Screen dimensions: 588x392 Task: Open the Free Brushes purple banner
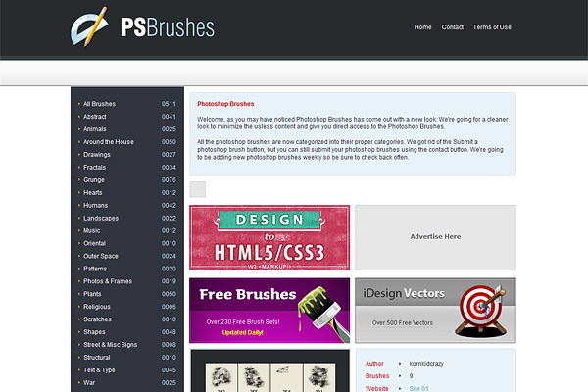[269, 311]
